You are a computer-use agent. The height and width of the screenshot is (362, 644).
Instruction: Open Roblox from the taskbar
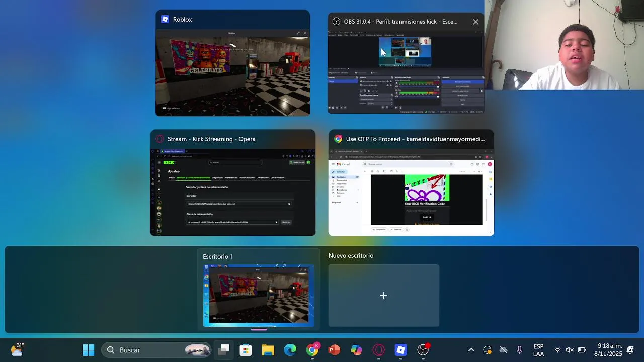point(401,350)
